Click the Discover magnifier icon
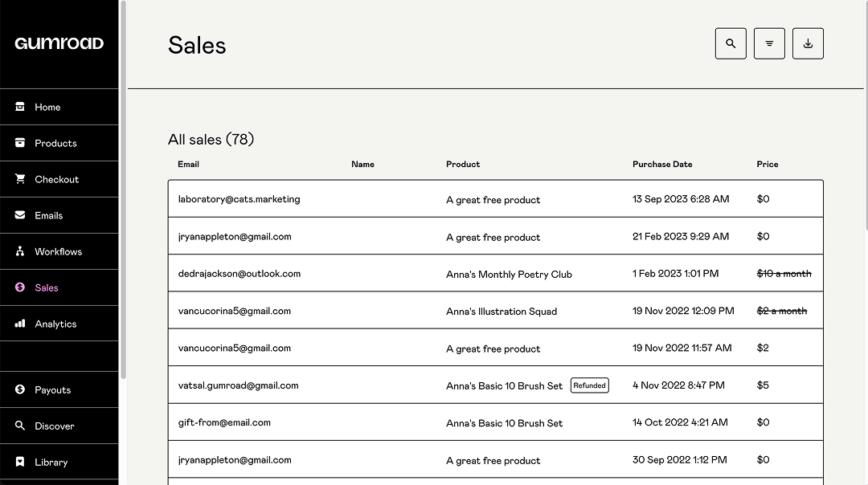The width and height of the screenshot is (868, 485). [20, 426]
